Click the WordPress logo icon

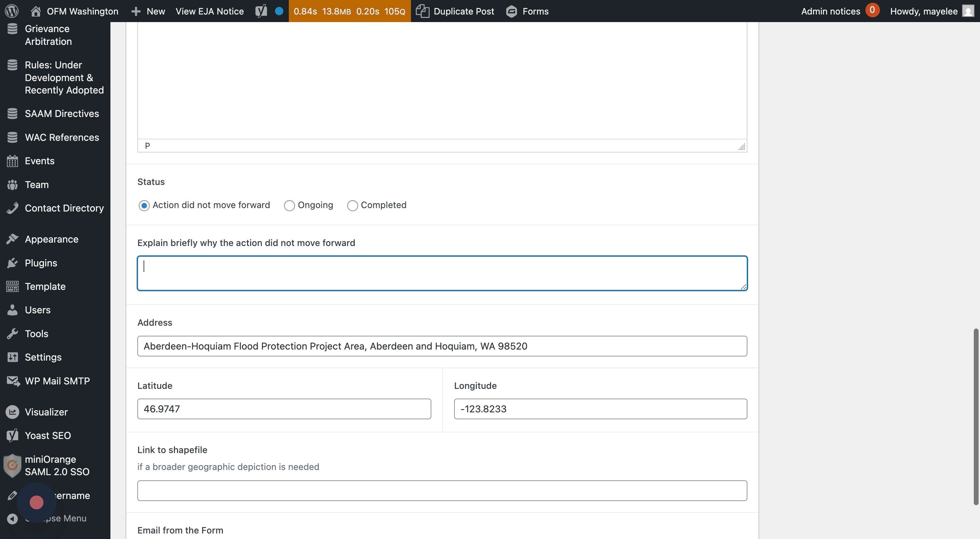(11, 11)
